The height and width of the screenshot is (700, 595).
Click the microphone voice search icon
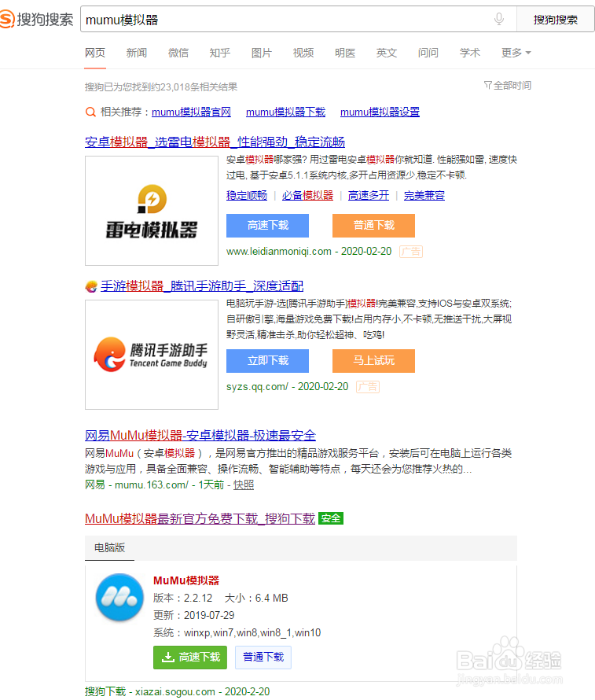point(499,19)
